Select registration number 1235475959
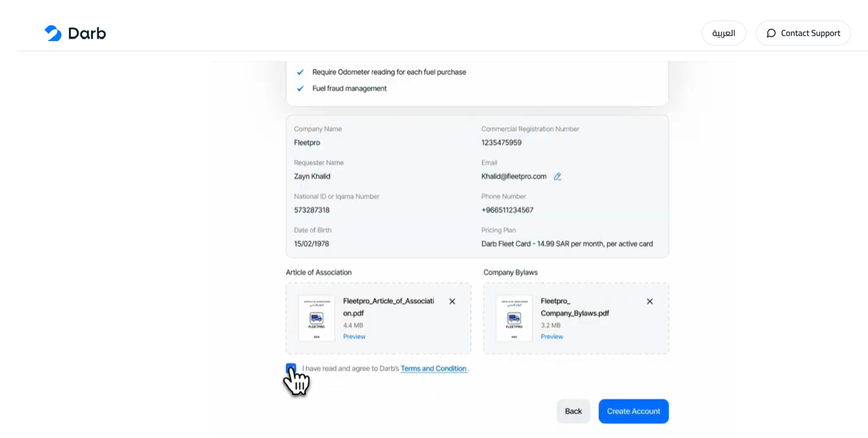This screenshot has height=438, width=868. 501,143
